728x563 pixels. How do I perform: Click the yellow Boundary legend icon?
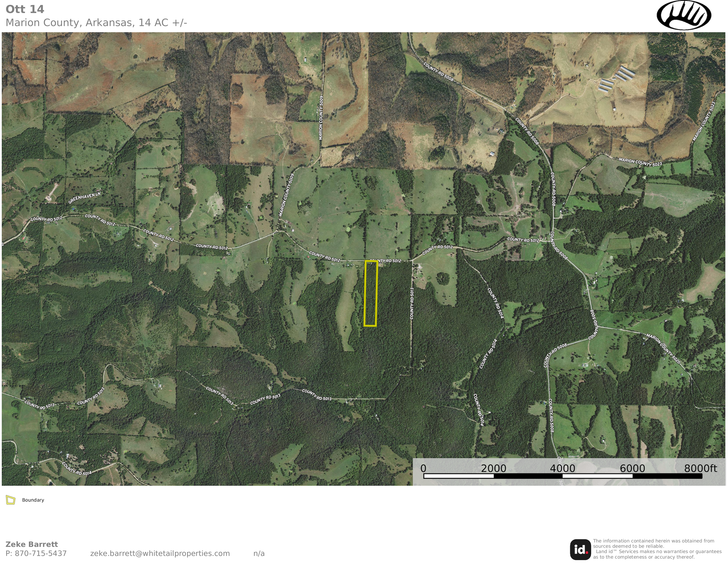coord(11,500)
